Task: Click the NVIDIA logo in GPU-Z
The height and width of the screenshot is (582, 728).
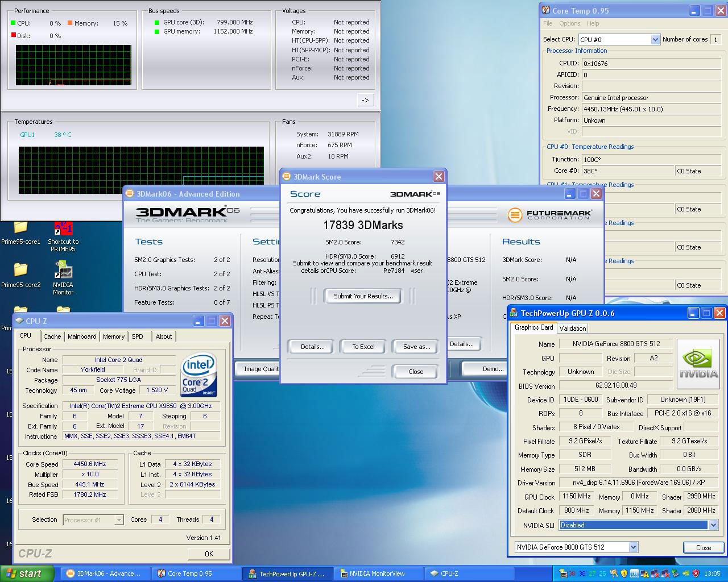Action: click(x=698, y=364)
